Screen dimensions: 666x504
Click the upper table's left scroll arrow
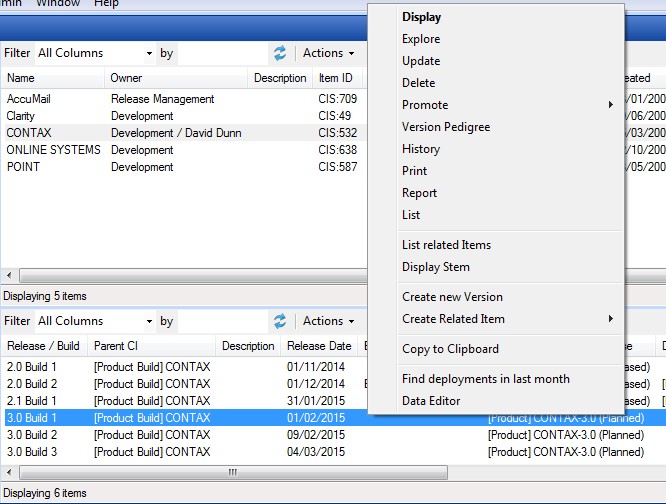click(x=9, y=276)
